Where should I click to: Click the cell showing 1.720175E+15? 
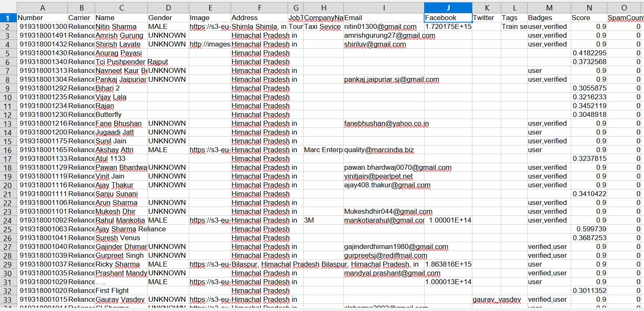pyautogui.click(x=448, y=26)
